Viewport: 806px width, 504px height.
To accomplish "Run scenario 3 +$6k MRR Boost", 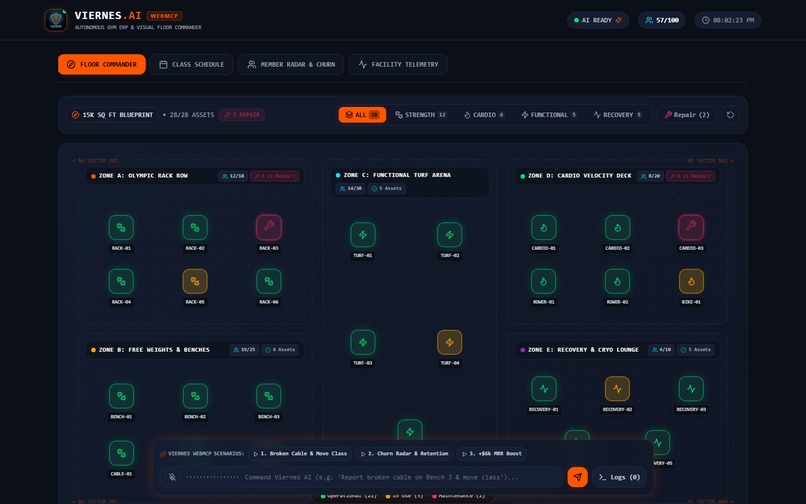I will click(x=492, y=454).
